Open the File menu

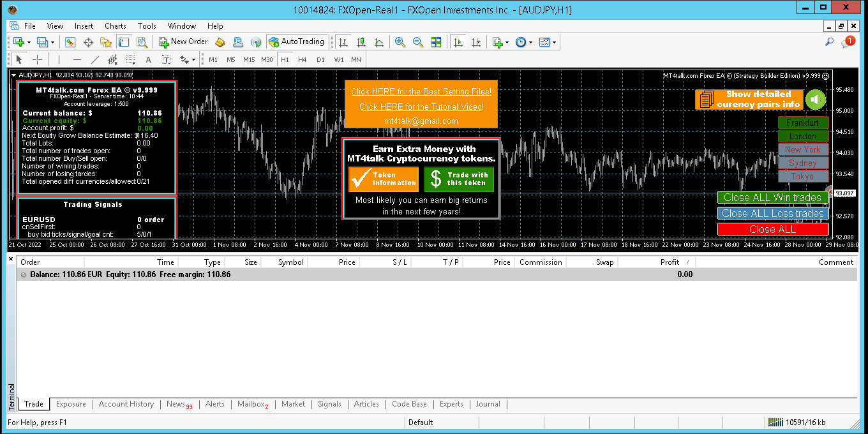(30, 26)
